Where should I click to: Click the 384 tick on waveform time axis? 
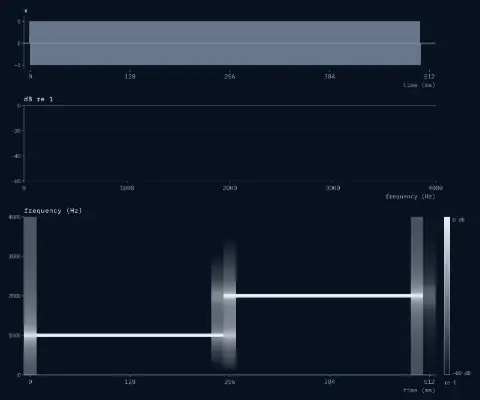point(330,76)
